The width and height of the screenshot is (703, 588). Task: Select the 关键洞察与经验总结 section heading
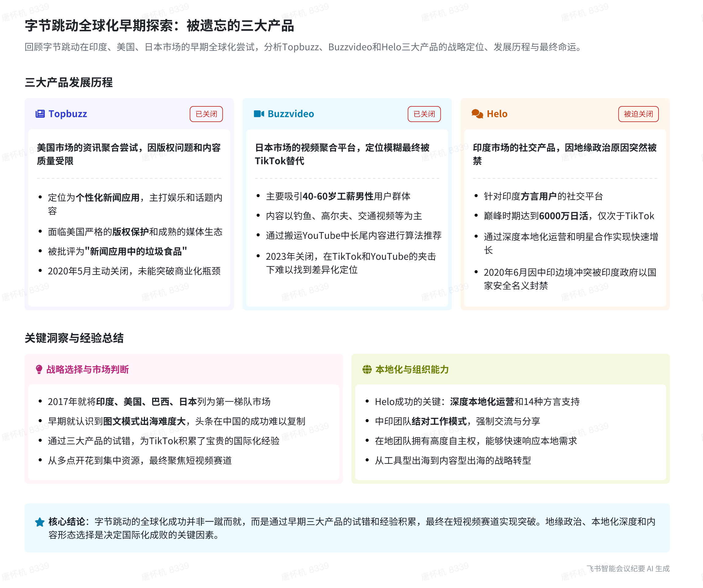click(74, 338)
